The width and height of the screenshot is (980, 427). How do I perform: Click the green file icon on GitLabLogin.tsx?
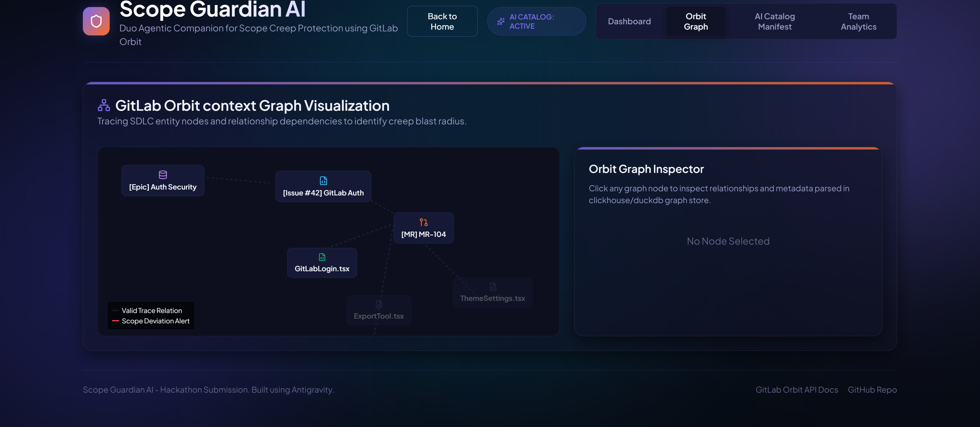(322, 257)
